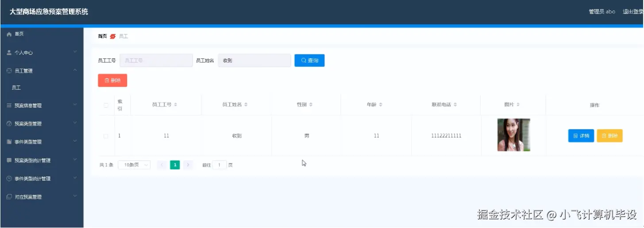Click the yellow 删除 button in row

[x=609, y=136]
